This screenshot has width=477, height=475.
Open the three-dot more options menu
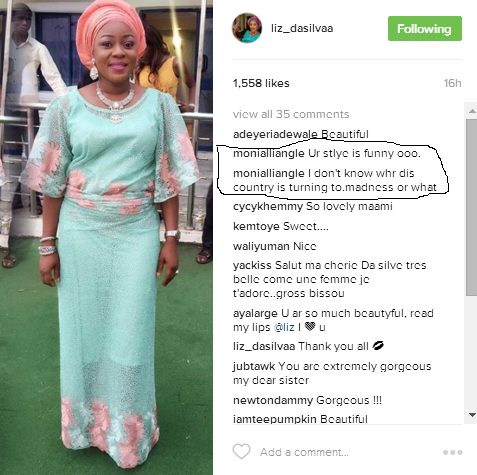click(452, 452)
